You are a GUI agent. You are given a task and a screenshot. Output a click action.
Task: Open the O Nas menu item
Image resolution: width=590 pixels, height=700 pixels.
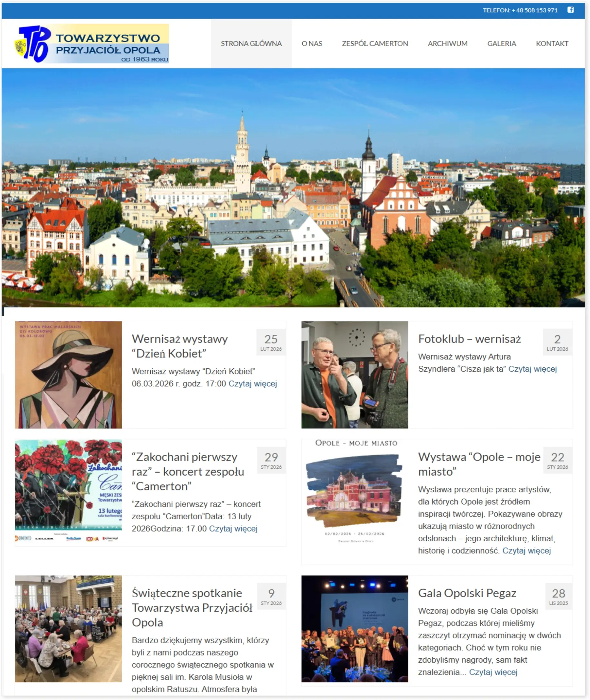(x=312, y=44)
